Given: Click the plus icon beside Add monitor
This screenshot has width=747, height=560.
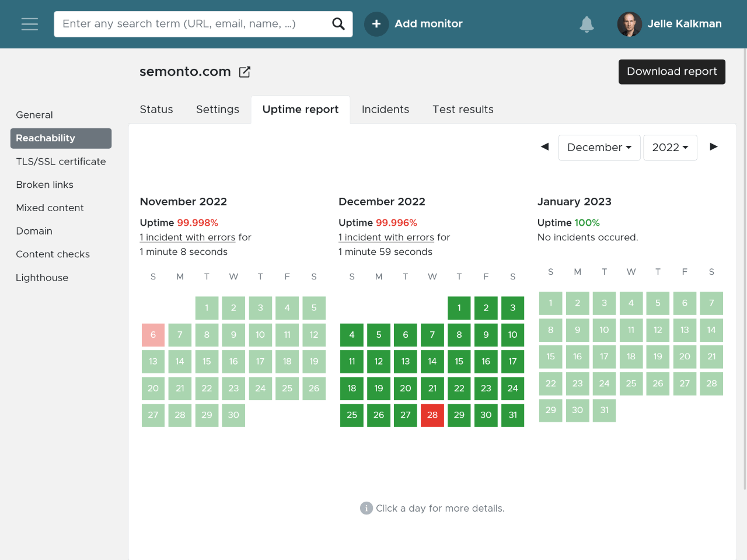Looking at the screenshot, I should point(376,24).
